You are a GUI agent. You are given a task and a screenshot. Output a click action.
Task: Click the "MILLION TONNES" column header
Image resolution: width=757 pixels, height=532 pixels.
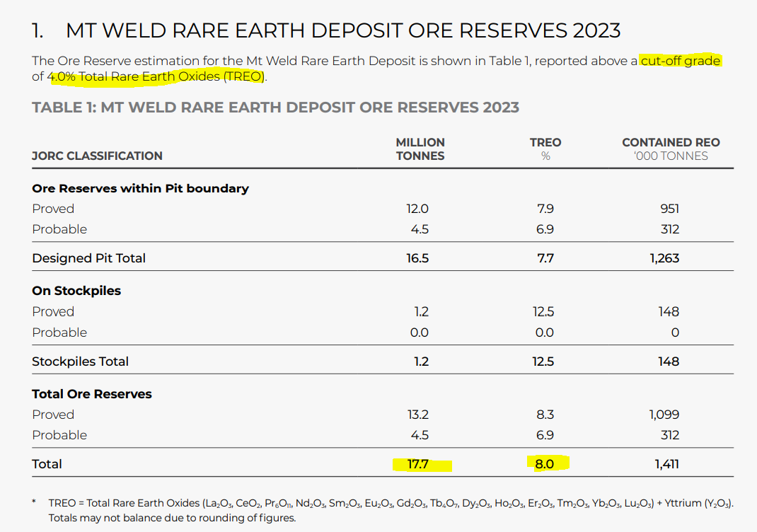click(x=420, y=149)
